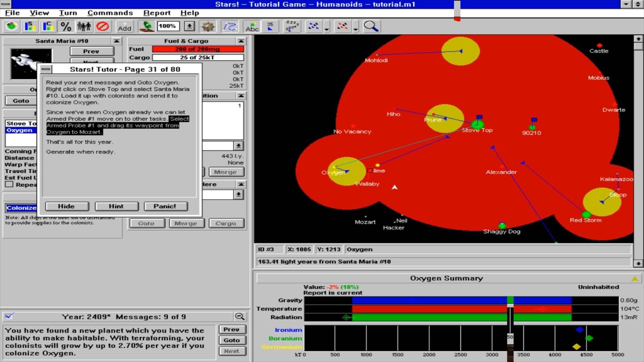The image size is (644, 362).
Task: Toggle ship count display
Action: click(x=270, y=26)
